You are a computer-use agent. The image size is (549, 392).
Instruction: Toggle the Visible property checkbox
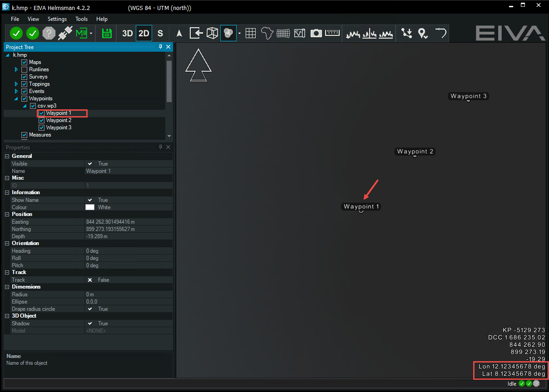[90, 164]
